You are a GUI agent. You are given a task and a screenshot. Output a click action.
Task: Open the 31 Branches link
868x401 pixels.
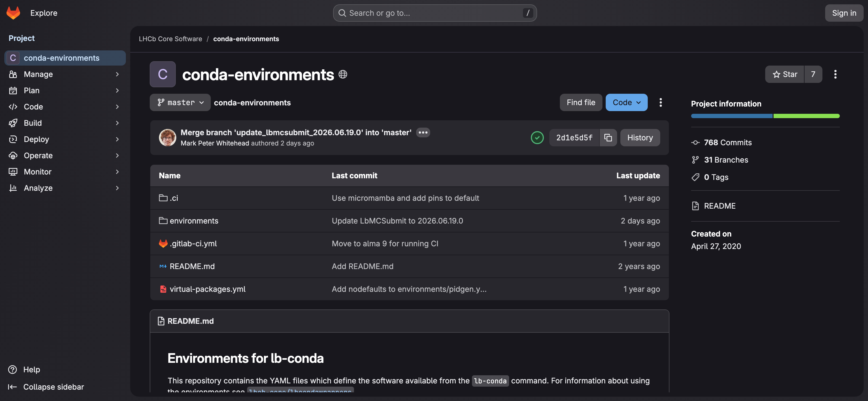(x=726, y=160)
